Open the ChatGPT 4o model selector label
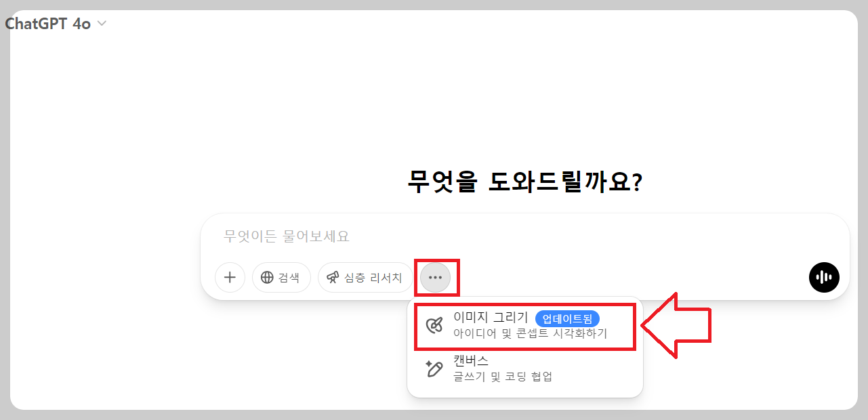This screenshot has width=868, height=420. (x=48, y=24)
